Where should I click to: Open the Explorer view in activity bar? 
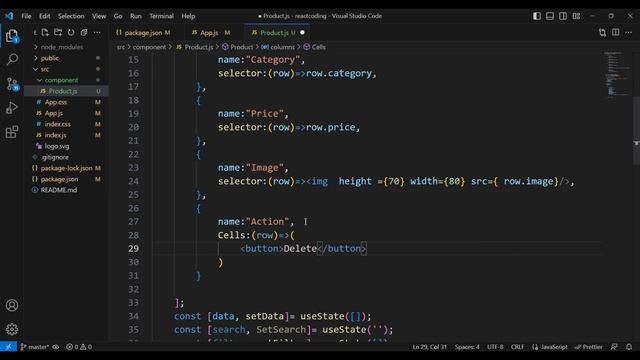12,36
